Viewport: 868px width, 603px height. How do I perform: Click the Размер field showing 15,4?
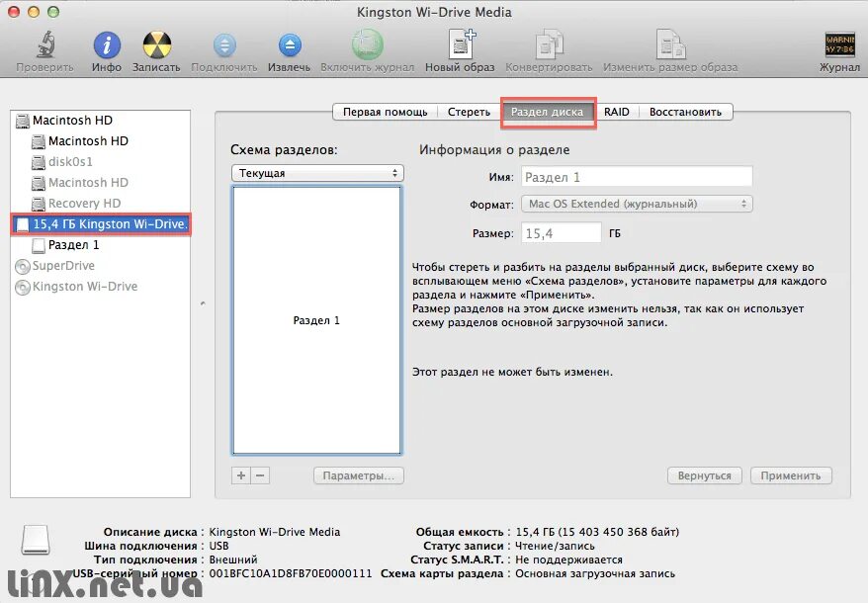561,233
